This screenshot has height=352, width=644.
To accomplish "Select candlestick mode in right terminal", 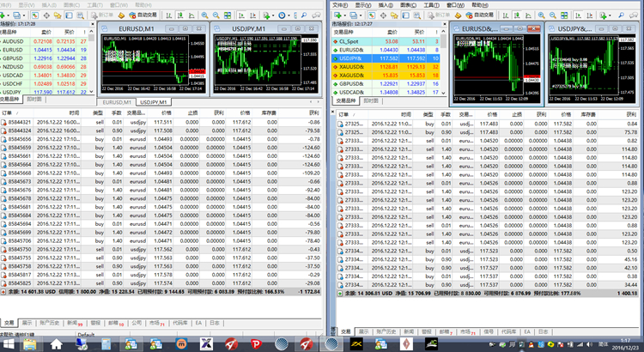I will point(517,15).
